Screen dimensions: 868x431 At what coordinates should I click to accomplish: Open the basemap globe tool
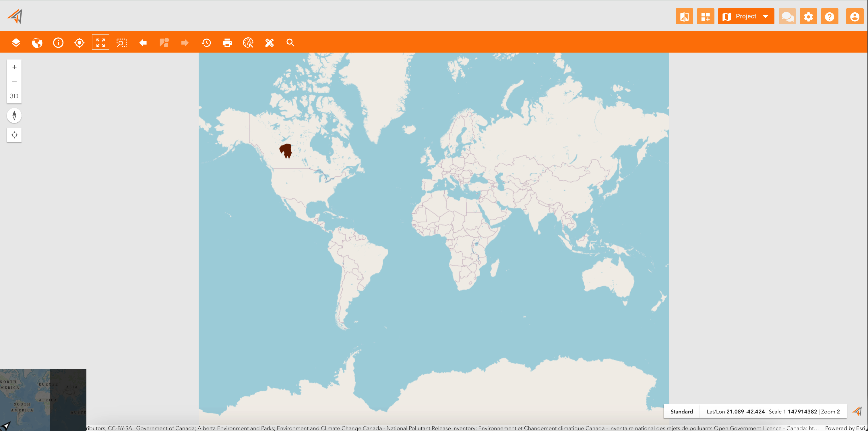click(x=37, y=43)
